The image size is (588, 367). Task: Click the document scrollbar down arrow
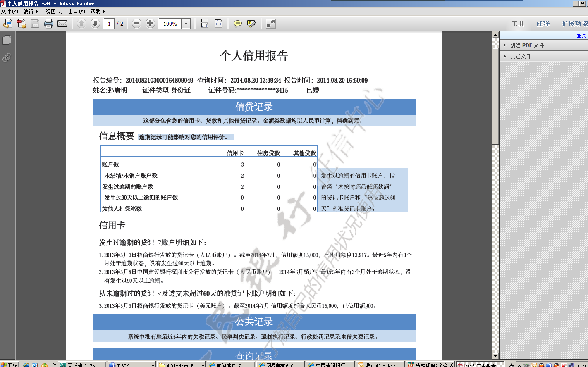(x=495, y=356)
